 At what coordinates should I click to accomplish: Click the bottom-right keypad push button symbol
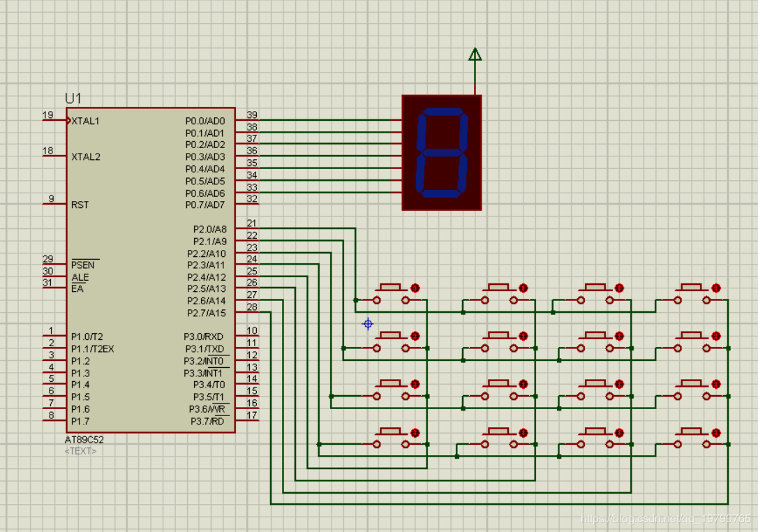coord(692,438)
